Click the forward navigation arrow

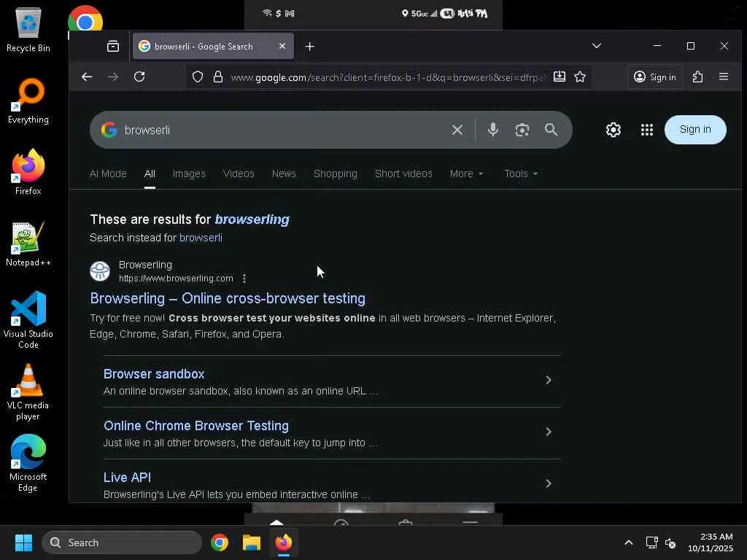[x=113, y=77]
